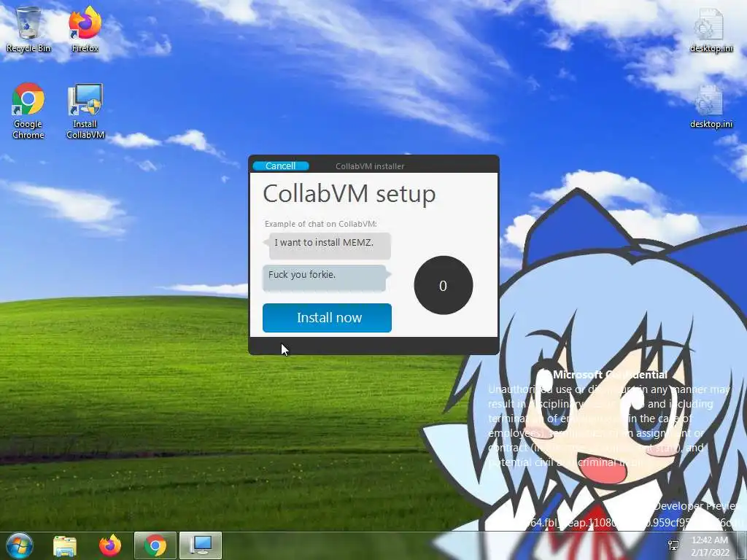This screenshot has height=560, width=747.
Task: Launch Firefox from the taskbar
Action: coord(110,545)
